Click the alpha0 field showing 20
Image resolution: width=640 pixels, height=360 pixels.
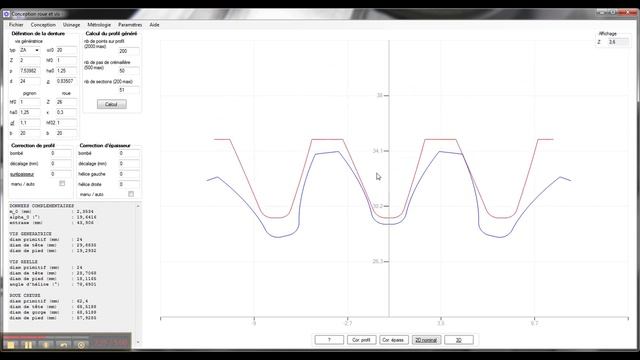[66, 50]
